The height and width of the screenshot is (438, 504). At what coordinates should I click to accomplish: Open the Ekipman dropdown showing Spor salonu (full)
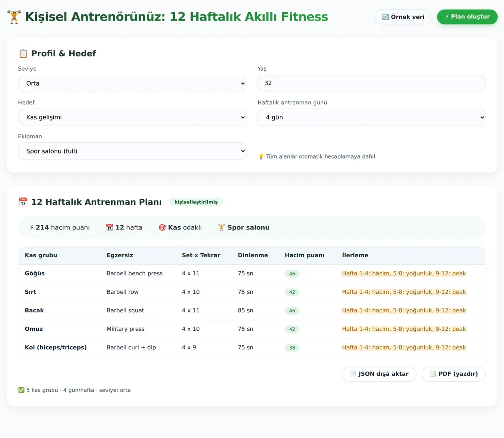(x=132, y=151)
